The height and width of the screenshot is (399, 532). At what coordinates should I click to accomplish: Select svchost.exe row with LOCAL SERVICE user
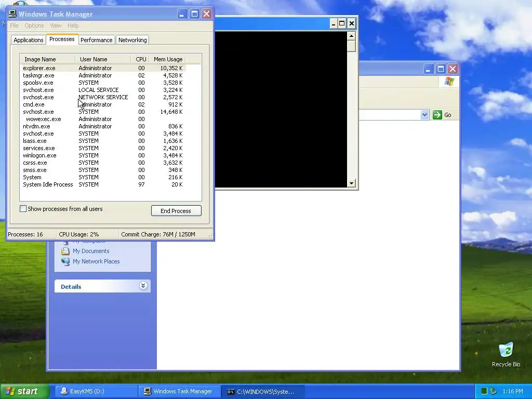point(103,90)
